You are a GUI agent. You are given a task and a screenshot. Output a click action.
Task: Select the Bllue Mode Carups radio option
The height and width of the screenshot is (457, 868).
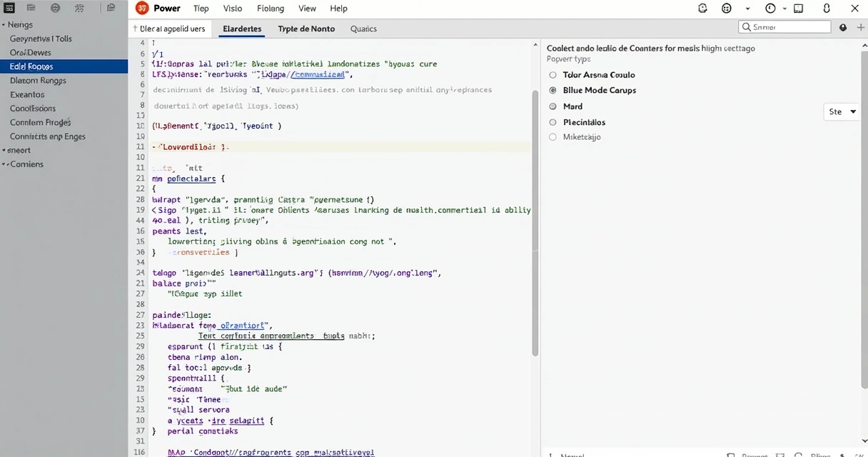(x=552, y=91)
